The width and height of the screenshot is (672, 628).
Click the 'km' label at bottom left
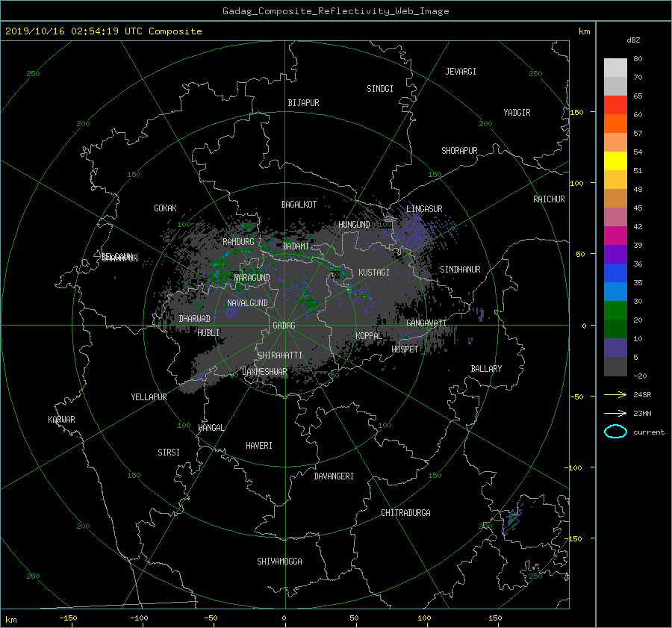coord(10,620)
